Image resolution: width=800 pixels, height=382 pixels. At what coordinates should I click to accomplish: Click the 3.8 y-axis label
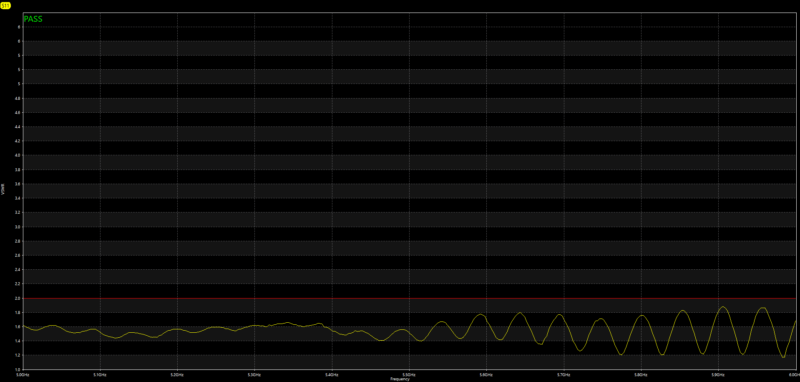click(x=18, y=169)
